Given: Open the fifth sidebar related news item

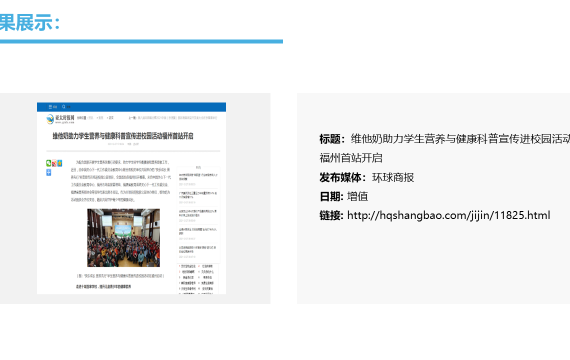Looking at the screenshot, I should coord(198,249).
